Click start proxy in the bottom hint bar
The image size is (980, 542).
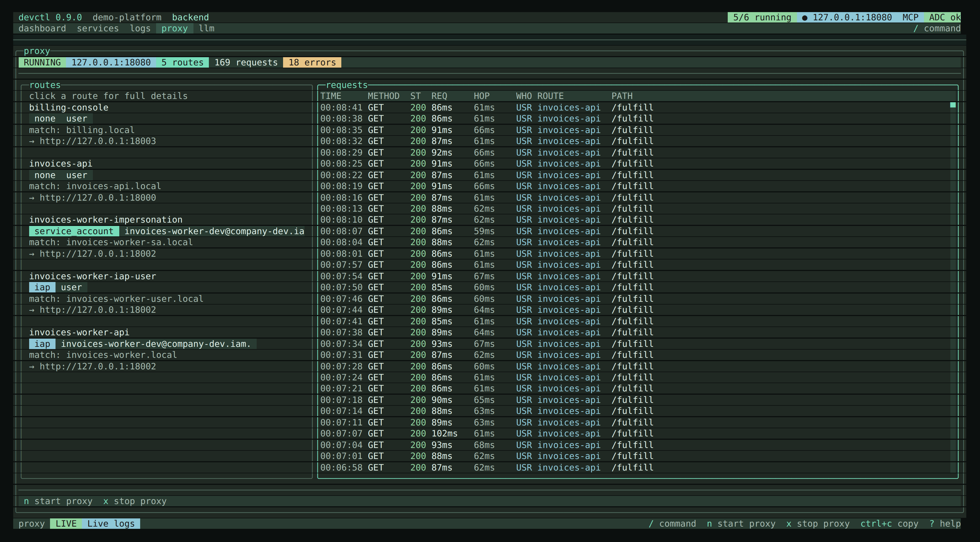point(741,524)
